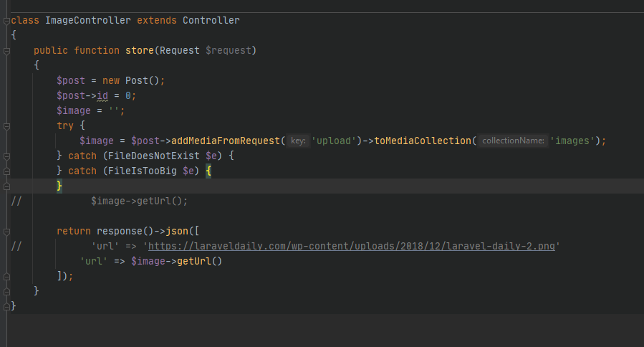
Task: Click the 'try' keyword
Action: coord(65,125)
